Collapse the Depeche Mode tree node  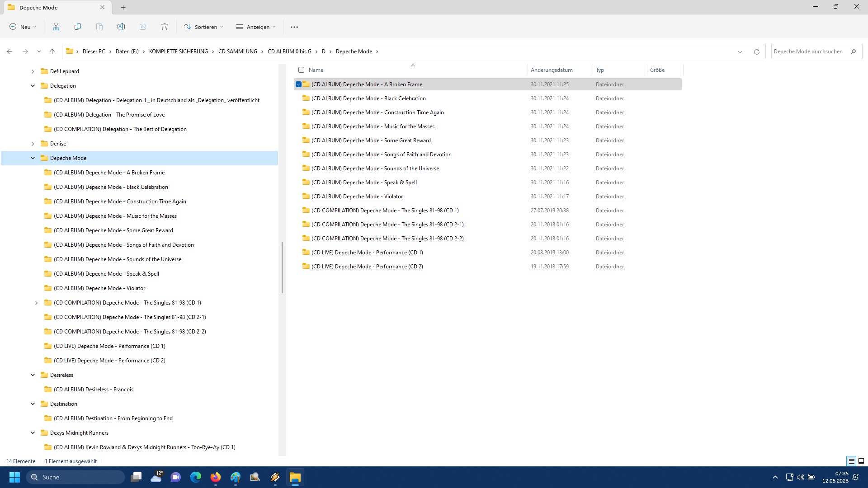pos(33,158)
